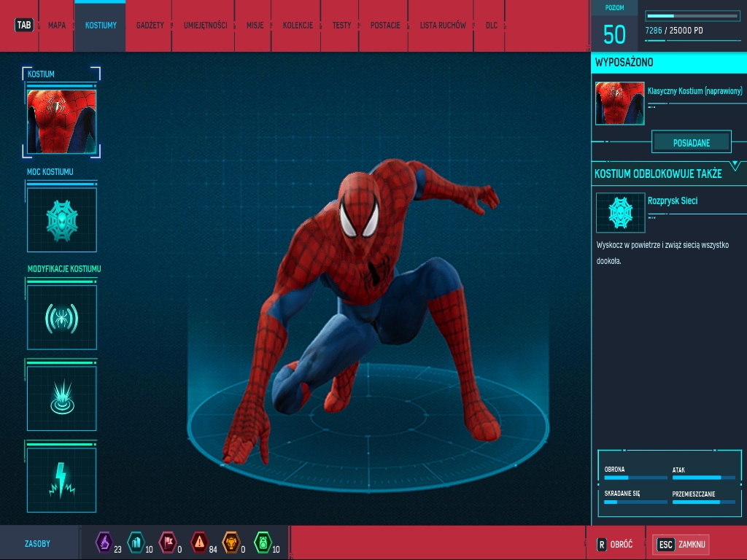The width and height of the screenshot is (747, 560).
Task: Click the Rozprysk Sieci power icon
Action: coord(620,212)
